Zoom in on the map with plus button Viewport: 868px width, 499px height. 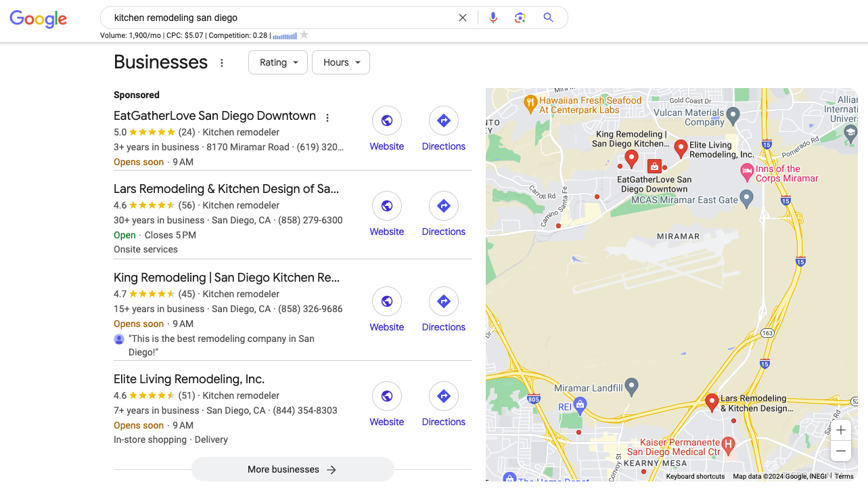tap(840, 430)
